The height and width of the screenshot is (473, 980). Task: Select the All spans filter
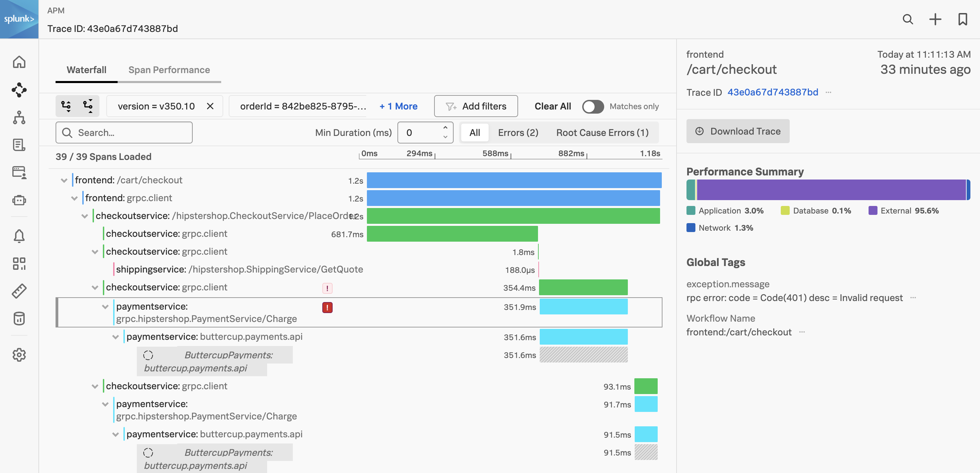click(x=475, y=132)
